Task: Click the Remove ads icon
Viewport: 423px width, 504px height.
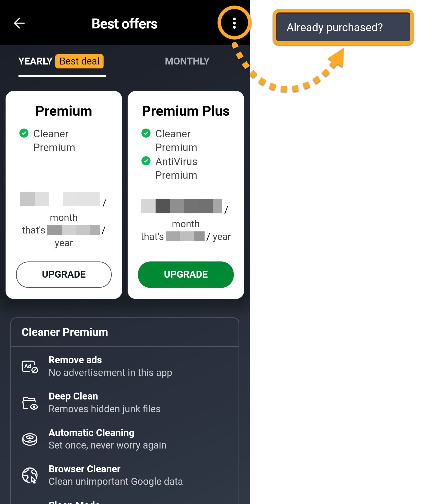Action: (30, 366)
